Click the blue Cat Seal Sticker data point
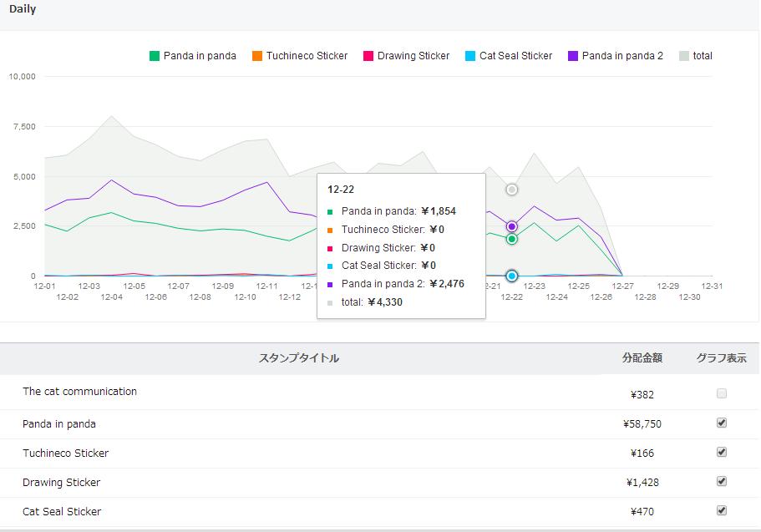This screenshot has width=761, height=532. pyautogui.click(x=512, y=276)
